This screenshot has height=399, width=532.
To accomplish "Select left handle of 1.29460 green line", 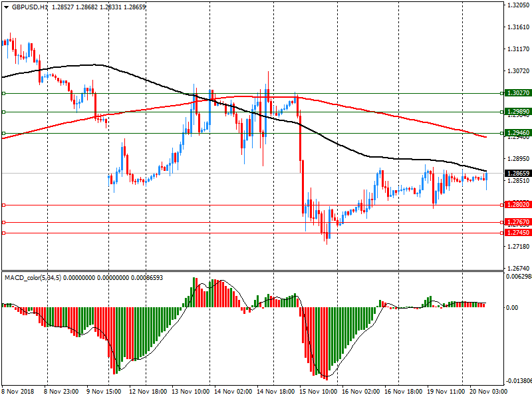I will pyautogui.click(x=4, y=134).
